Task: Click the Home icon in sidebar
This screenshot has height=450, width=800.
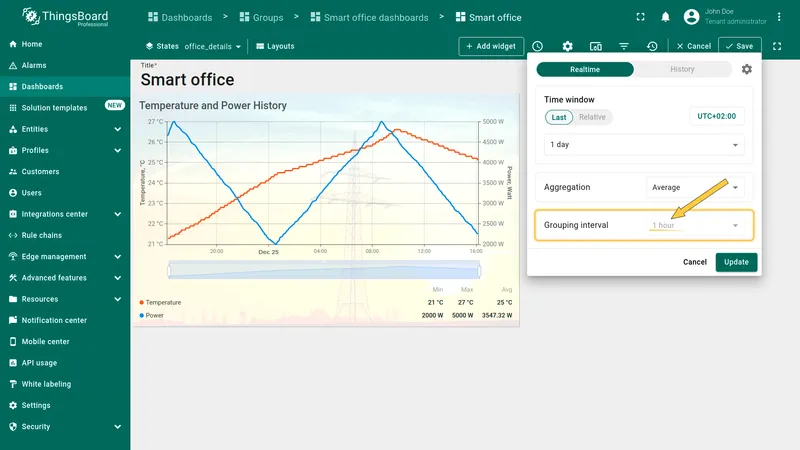Action: [x=13, y=44]
